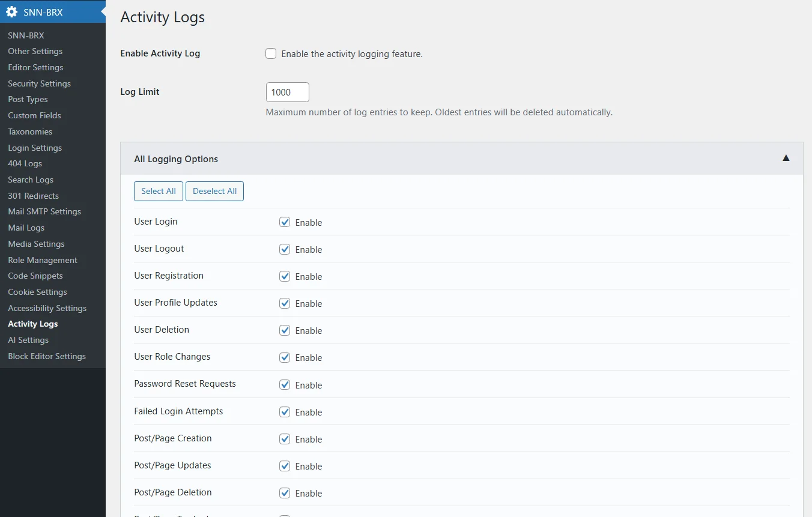
Task: Open 301 Redirects in sidebar
Action: tap(33, 196)
